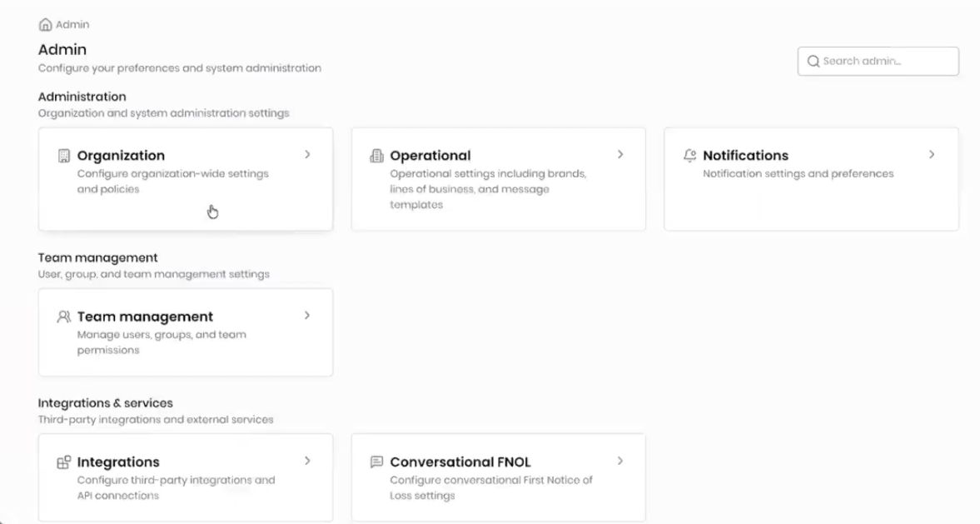Click the Conversational FNOL chat icon
The width and height of the screenshot is (980, 524).
point(376,462)
